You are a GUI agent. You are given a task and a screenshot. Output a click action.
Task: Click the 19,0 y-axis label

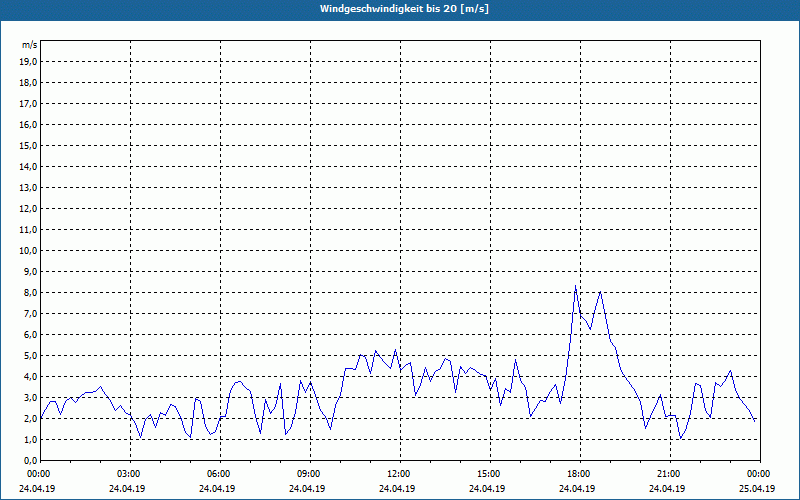[x=28, y=62]
